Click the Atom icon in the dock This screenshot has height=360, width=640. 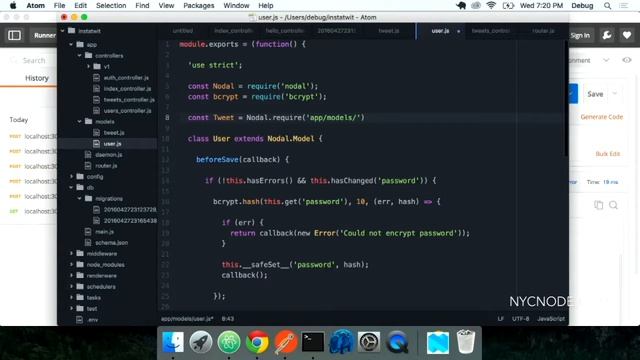click(229, 342)
